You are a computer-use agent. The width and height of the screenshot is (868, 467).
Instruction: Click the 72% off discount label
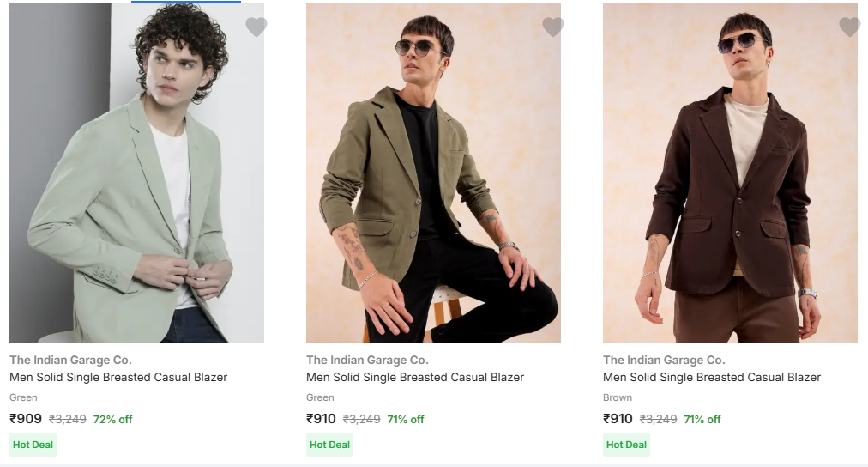pos(112,420)
